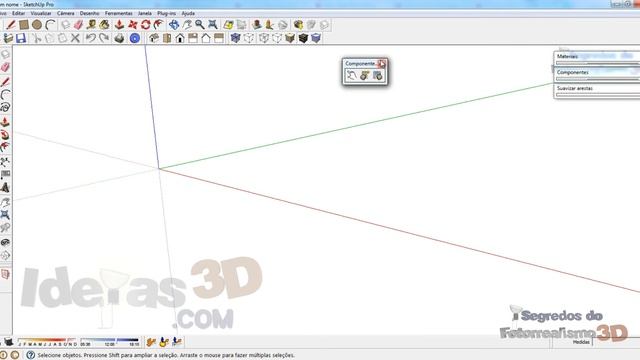Open the Visualizar menu
640x360 pixels.
coord(41,13)
